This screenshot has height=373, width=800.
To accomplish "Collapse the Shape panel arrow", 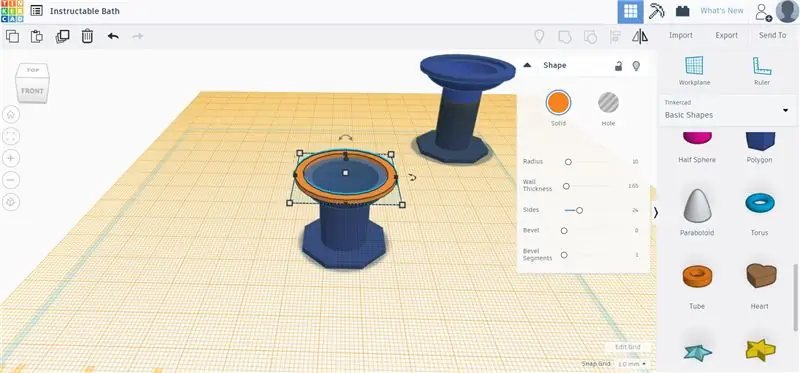I will point(528,65).
